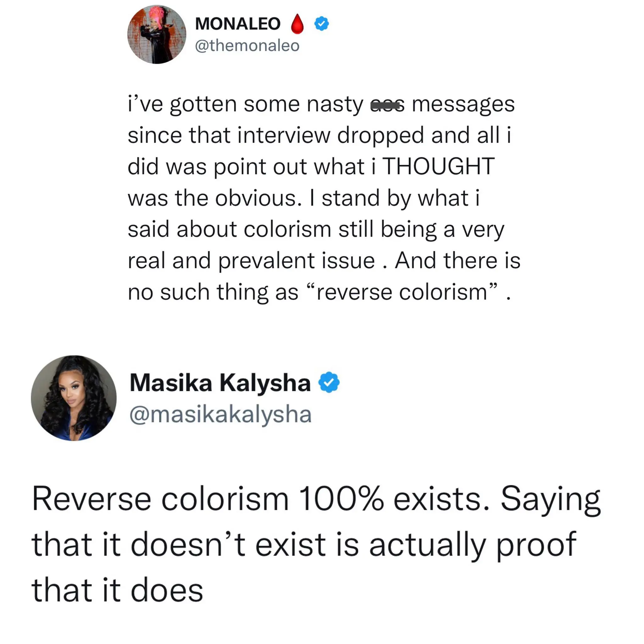Open the @themonaleo handle link
The image size is (644, 644).
(x=247, y=46)
